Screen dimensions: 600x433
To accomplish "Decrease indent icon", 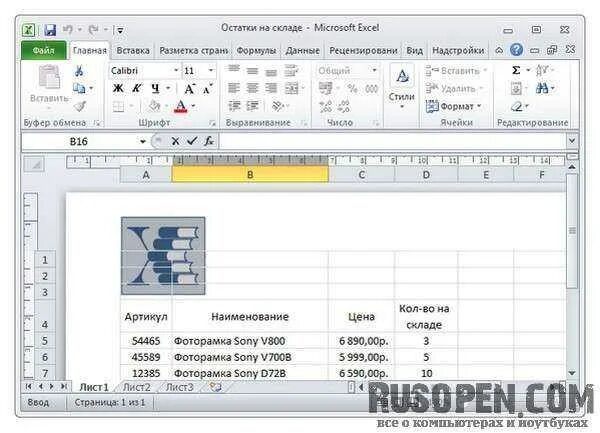I will coord(234,106).
